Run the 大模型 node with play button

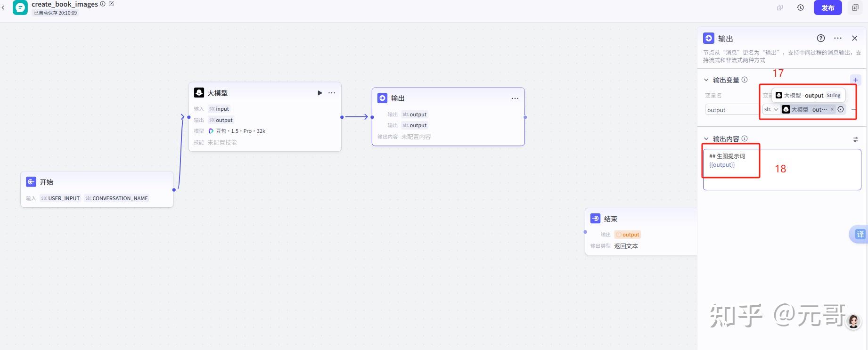pos(319,93)
